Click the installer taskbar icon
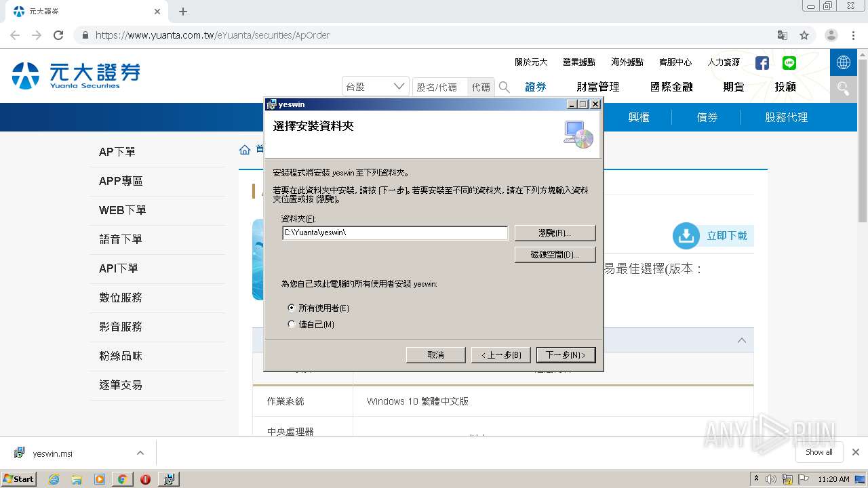Viewport: 868px width, 488px height. tap(169, 479)
